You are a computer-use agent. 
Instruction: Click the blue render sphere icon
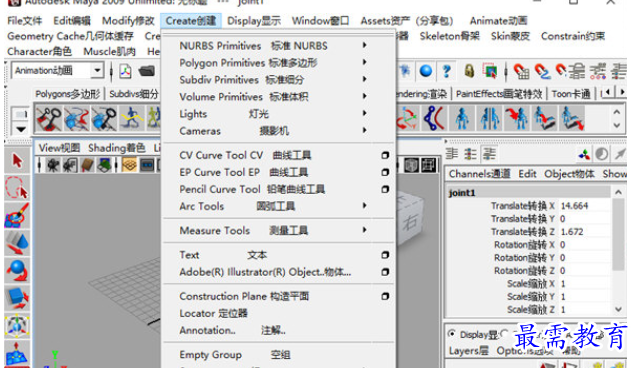pyautogui.click(x=425, y=71)
